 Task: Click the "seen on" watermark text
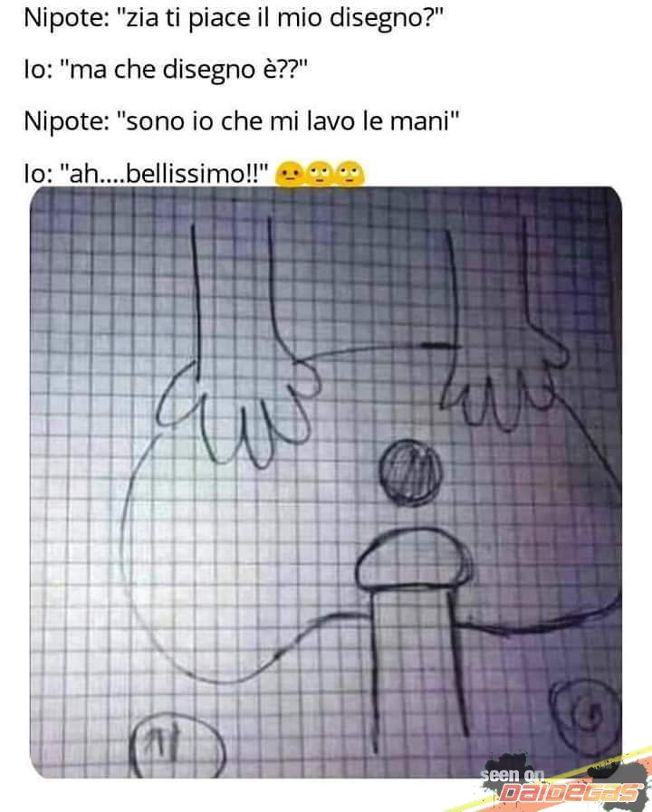click(512, 775)
